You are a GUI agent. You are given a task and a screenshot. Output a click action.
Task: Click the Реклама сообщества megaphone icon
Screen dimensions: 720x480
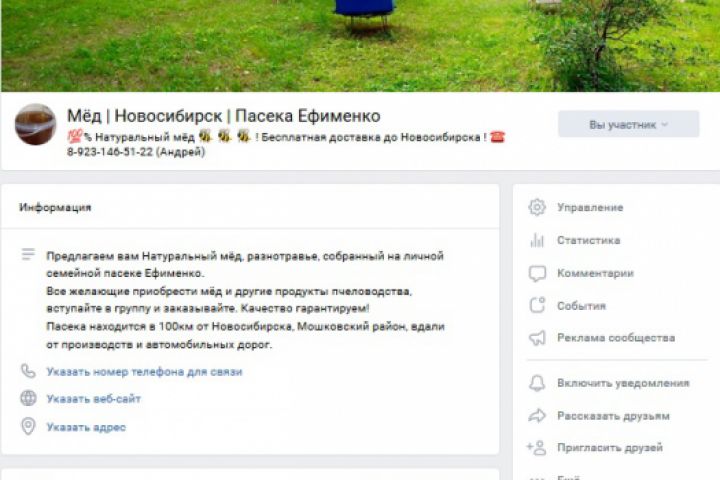click(x=537, y=338)
